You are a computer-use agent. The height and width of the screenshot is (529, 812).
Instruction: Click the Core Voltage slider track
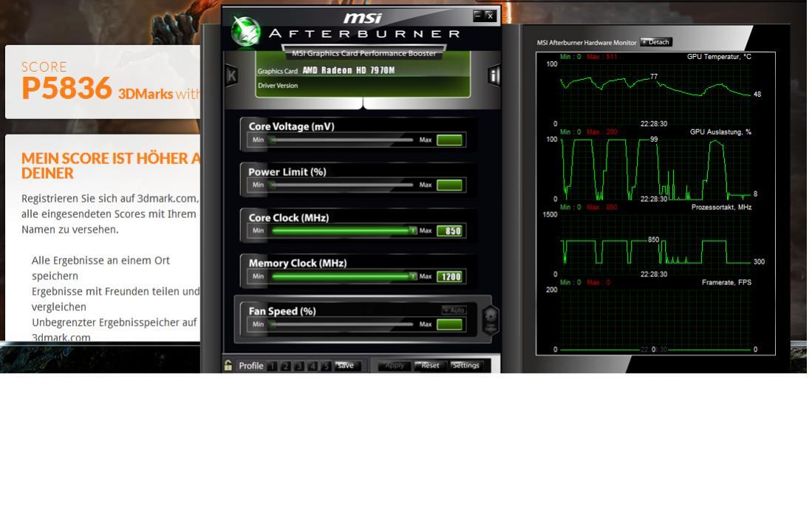point(342,140)
